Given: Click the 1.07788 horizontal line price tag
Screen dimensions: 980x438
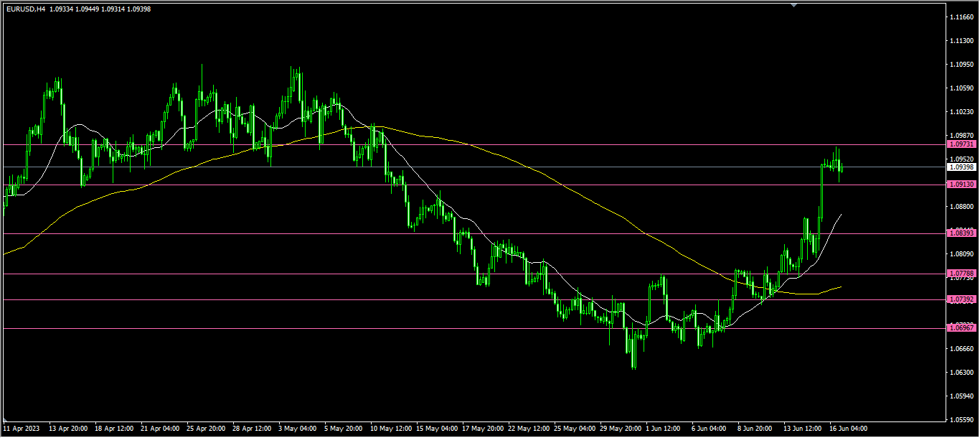Looking at the screenshot, I should point(961,274).
